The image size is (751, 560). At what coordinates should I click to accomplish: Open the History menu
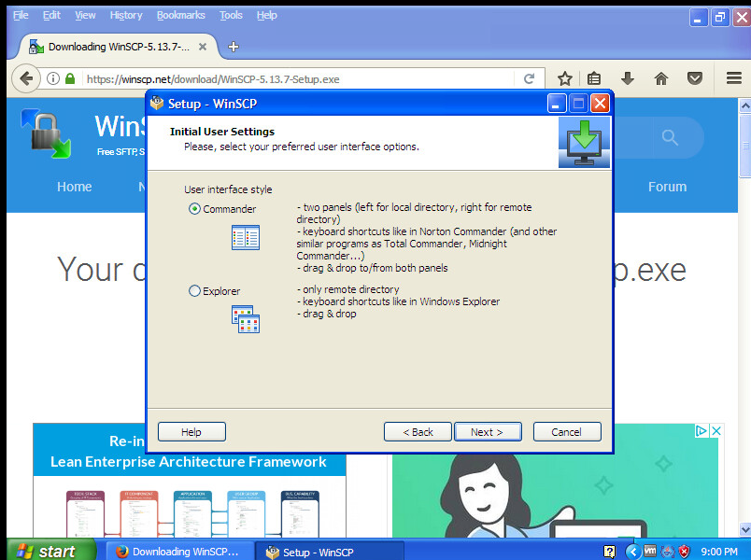click(x=126, y=15)
